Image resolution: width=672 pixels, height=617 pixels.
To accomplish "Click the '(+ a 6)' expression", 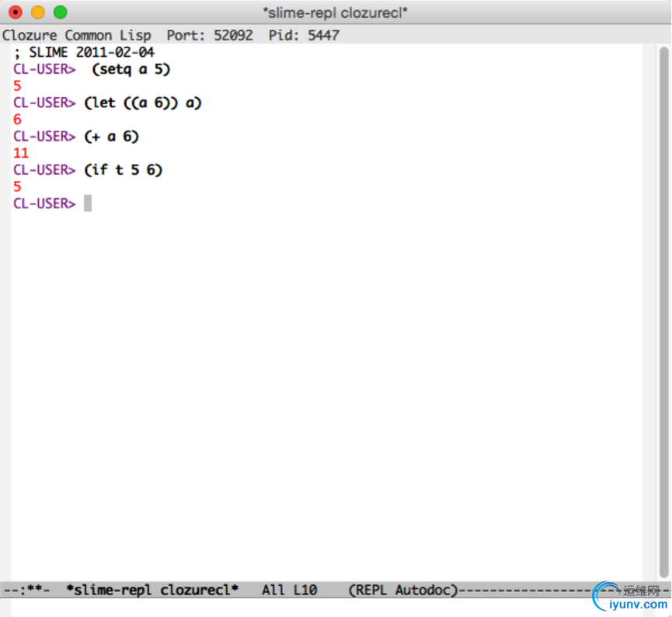I will click(111, 136).
